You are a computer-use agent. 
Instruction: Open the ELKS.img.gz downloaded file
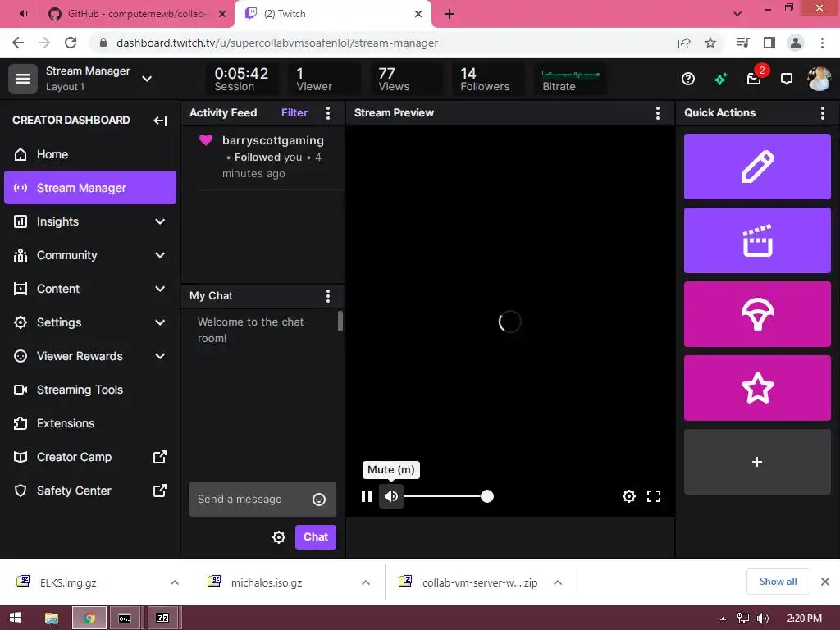click(68, 583)
